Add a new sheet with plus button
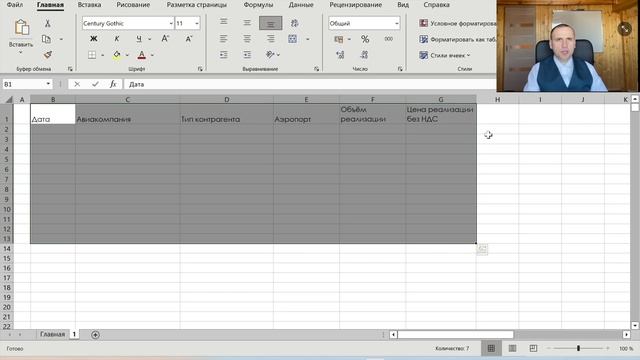 click(95, 335)
